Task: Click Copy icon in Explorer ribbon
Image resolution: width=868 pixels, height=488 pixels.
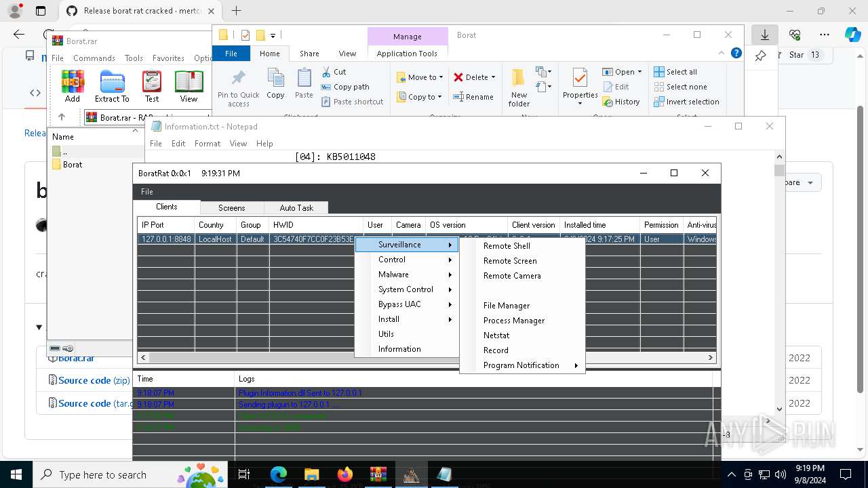Action: [x=275, y=84]
